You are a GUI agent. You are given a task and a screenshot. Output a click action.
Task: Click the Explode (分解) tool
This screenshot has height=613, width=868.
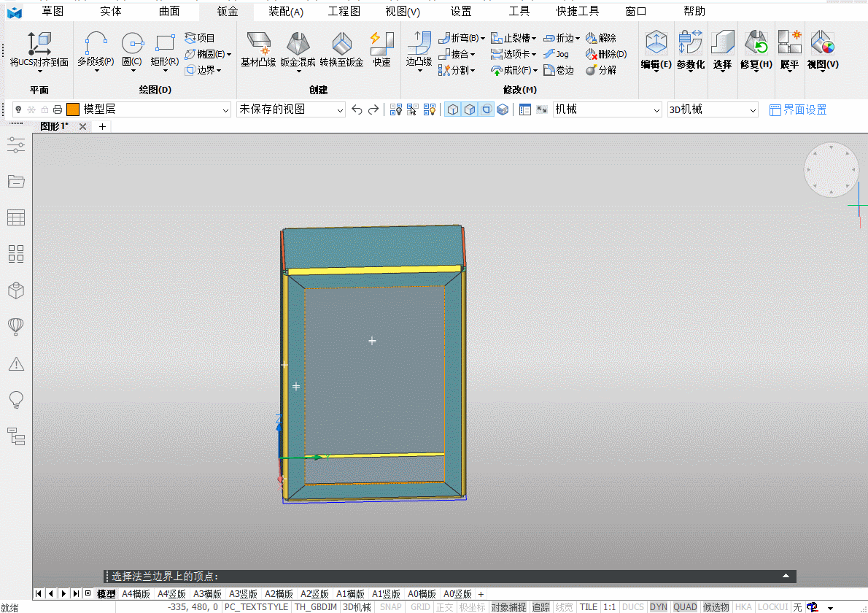click(x=601, y=70)
